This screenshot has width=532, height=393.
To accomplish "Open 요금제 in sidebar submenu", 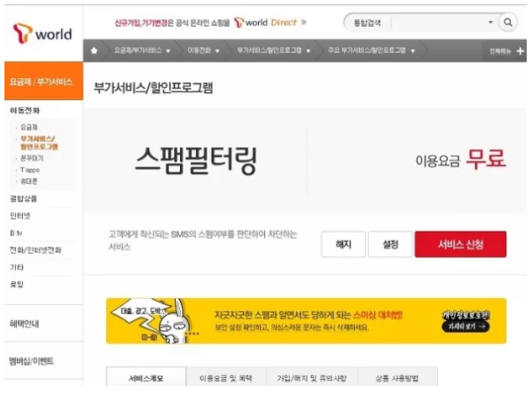I will [x=29, y=127].
